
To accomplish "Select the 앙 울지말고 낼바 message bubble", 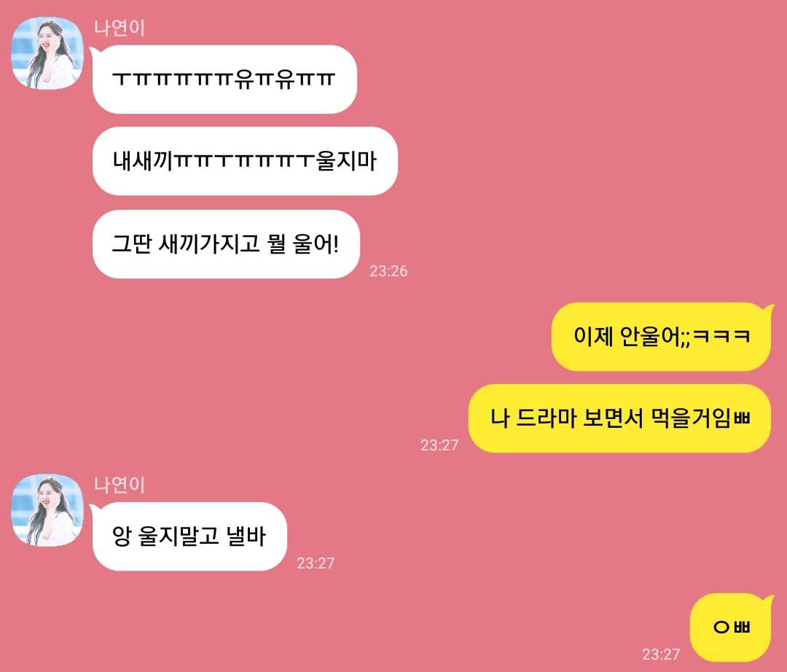I will click(189, 536).
